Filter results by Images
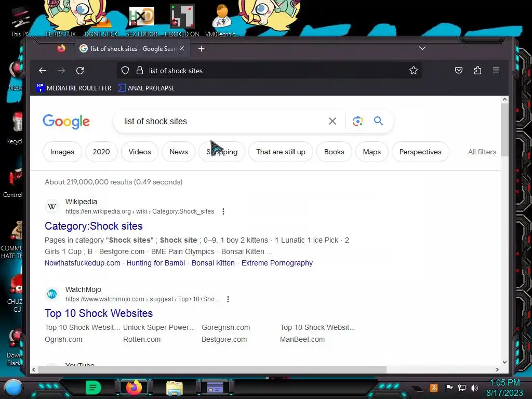 [62, 152]
